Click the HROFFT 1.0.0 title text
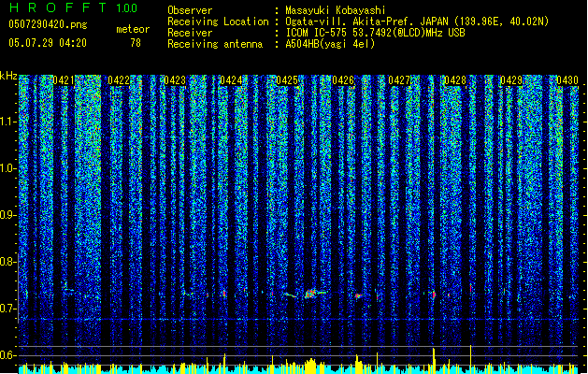Image resolution: width=588 pixels, height=374 pixels. coord(73,7)
